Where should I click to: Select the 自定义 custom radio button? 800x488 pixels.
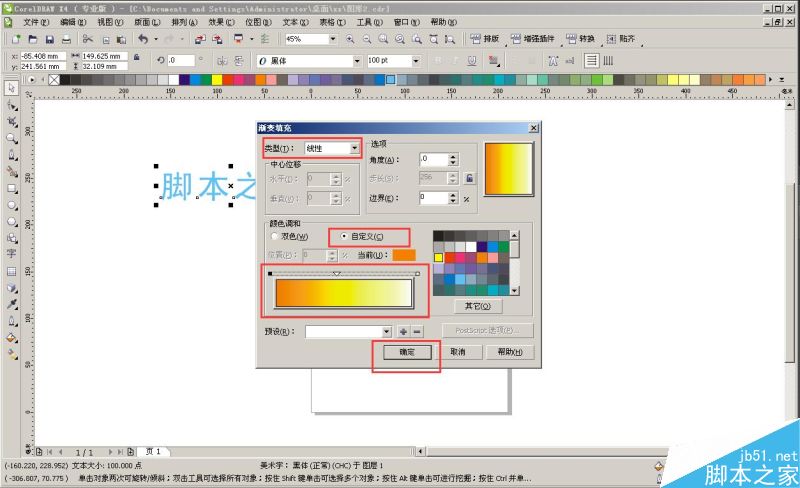pos(344,236)
